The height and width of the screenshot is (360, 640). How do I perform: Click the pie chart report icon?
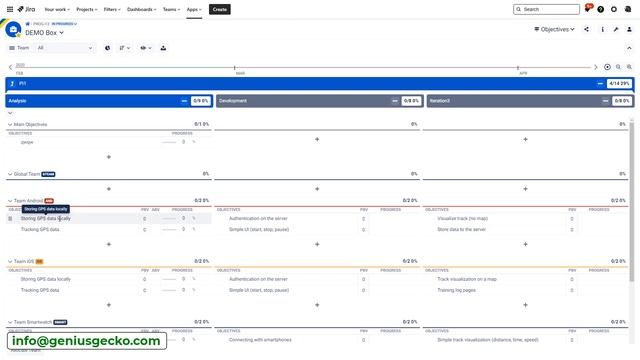pos(107,48)
